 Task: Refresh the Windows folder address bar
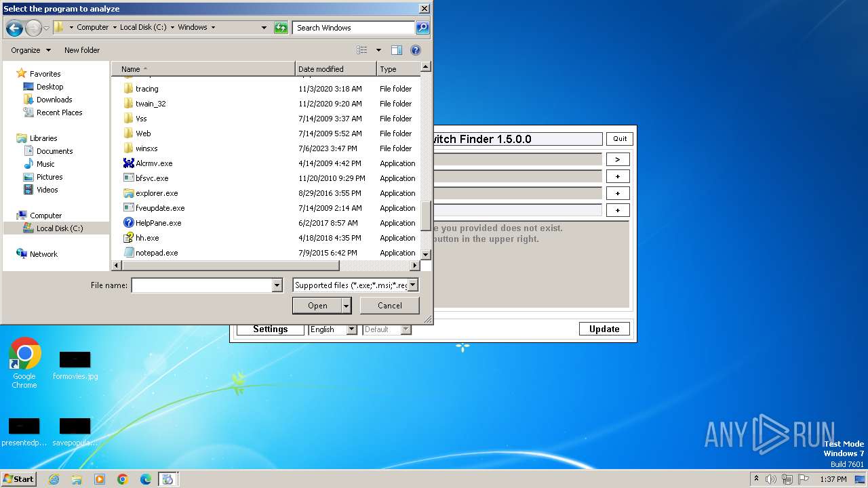(x=281, y=28)
